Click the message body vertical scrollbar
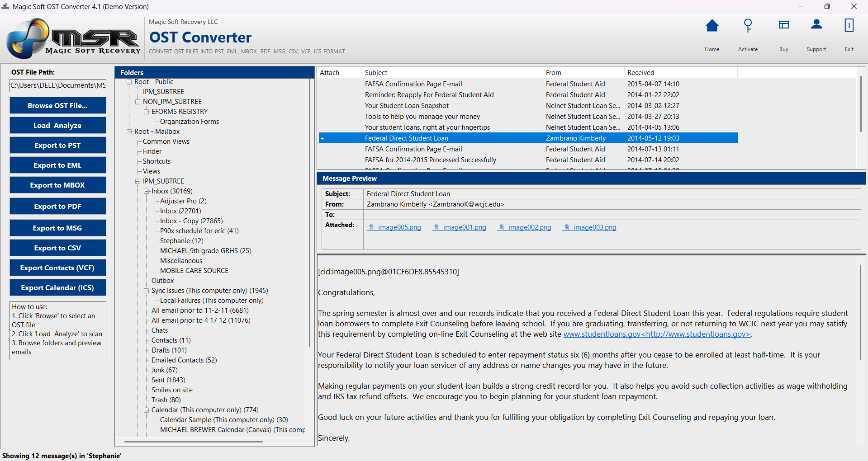 coord(861,312)
